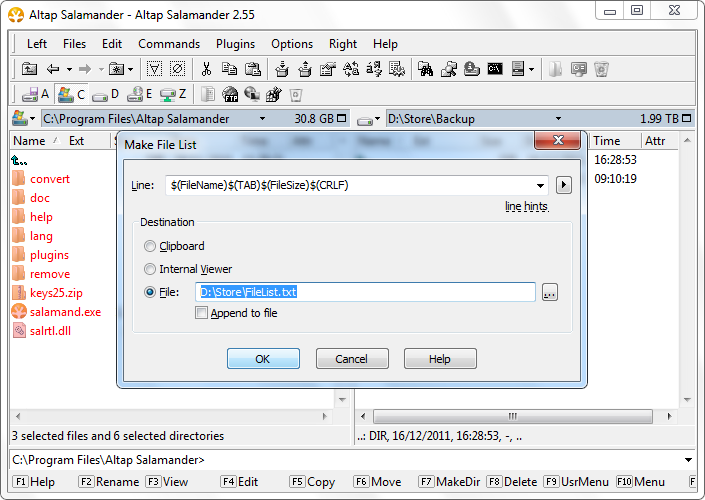Open the Commands menu

click(x=169, y=44)
